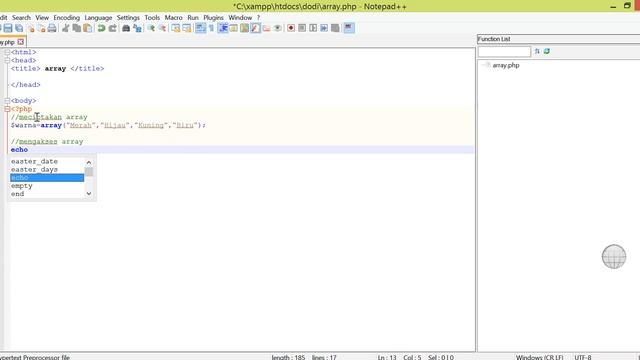This screenshot has width=640, height=360.
Task: Click Windows (CR LF) in status bar
Action: (x=539, y=357)
